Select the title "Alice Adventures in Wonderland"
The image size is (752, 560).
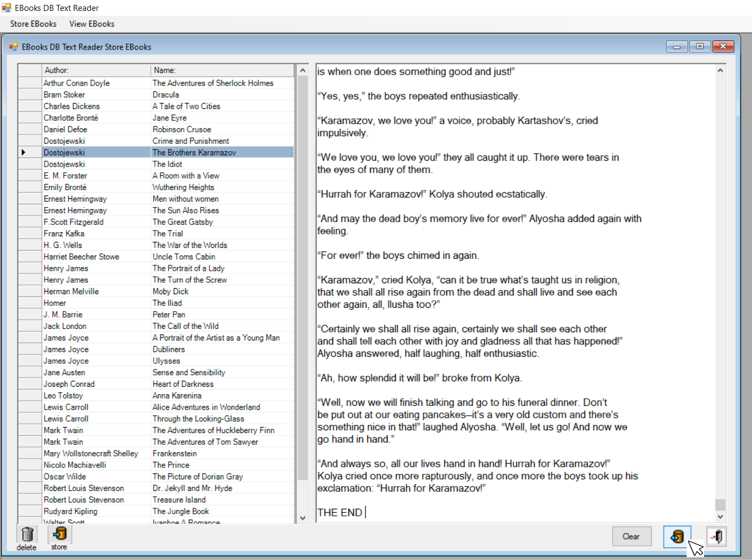(223, 407)
